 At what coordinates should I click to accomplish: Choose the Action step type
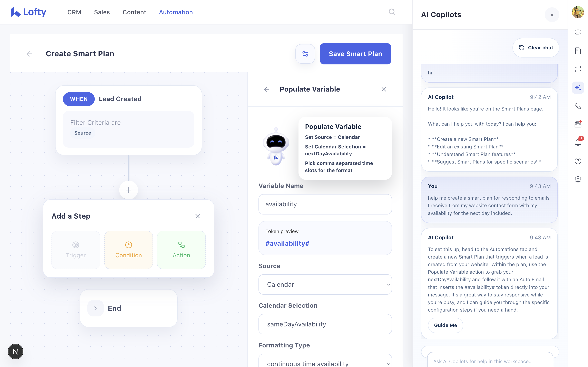181,250
